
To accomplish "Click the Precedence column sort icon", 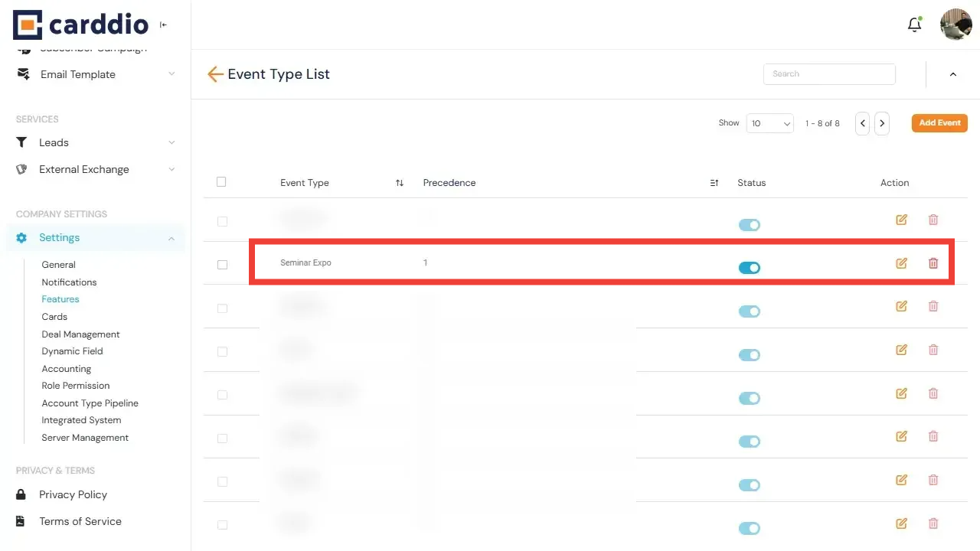I will pos(714,183).
